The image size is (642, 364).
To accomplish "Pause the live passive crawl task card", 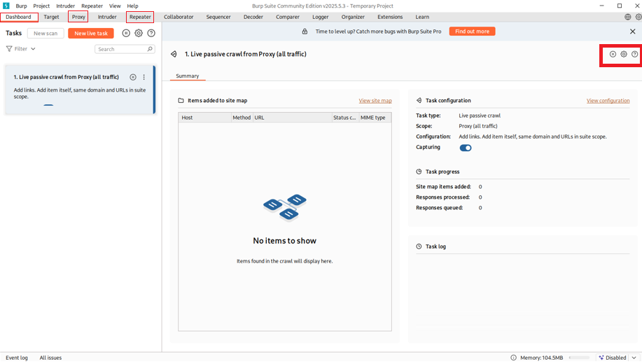I will [133, 77].
